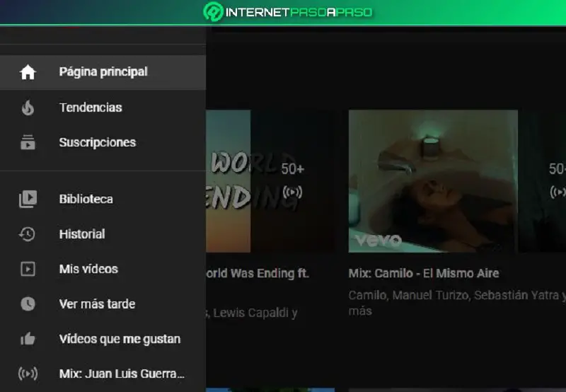Click the mix radio icon on World Was Ending thumbnail

292,192
